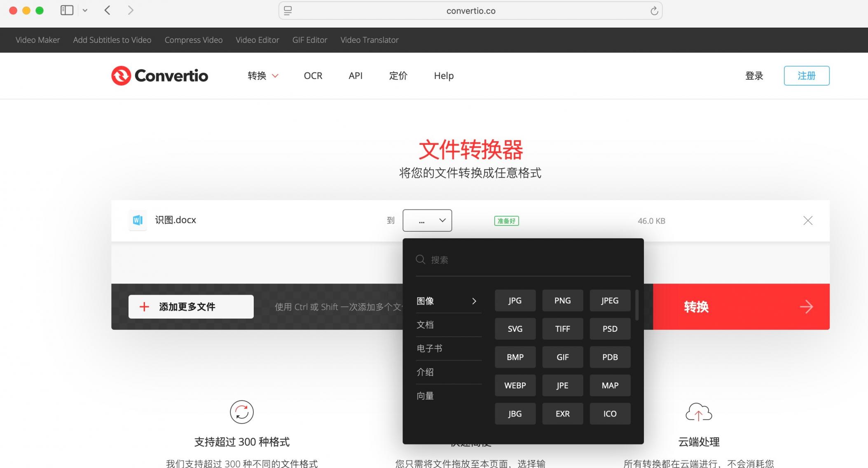Click the Convertio logo icon
Viewport: 868px width, 468px height.
(x=121, y=76)
